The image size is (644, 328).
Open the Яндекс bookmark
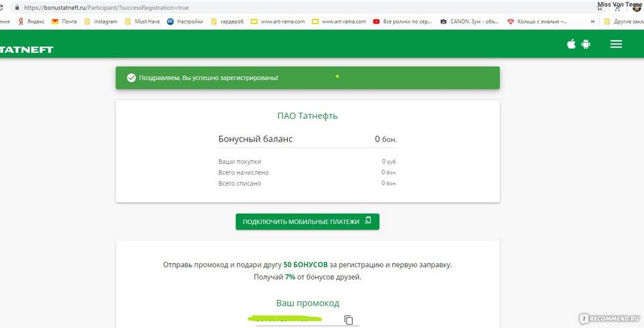pyautogui.click(x=32, y=21)
